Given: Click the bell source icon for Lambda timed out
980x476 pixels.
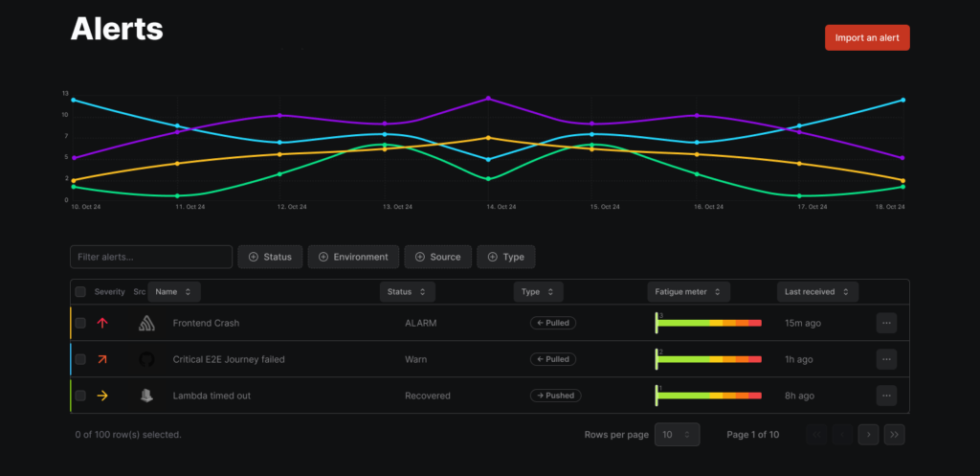Looking at the screenshot, I should click(x=145, y=396).
